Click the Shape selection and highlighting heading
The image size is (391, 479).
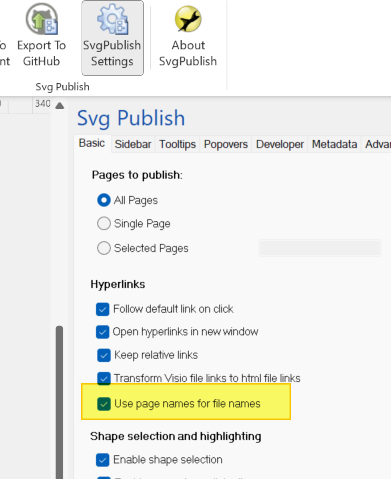[176, 436]
